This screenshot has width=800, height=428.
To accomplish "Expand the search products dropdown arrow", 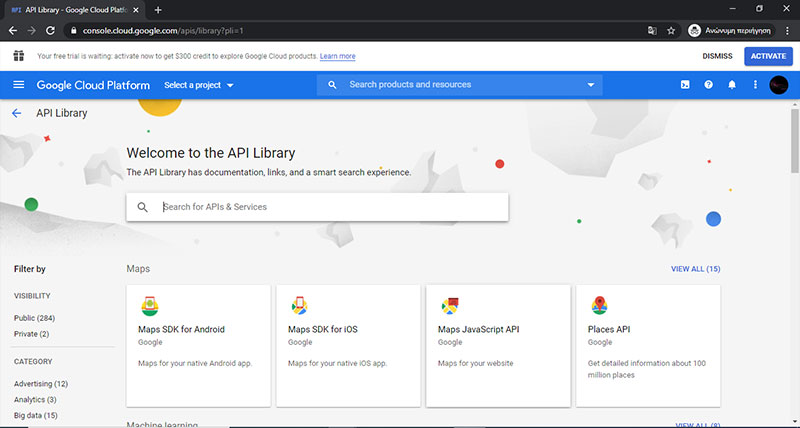I will pyautogui.click(x=591, y=85).
